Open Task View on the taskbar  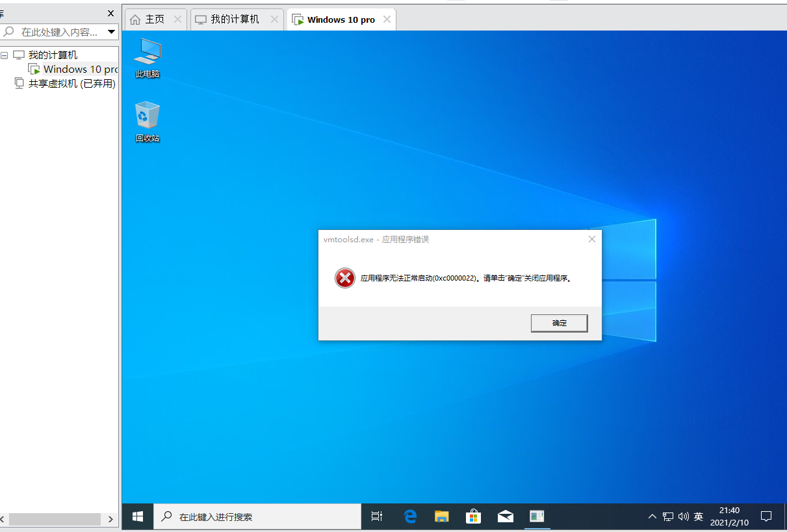point(376,516)
